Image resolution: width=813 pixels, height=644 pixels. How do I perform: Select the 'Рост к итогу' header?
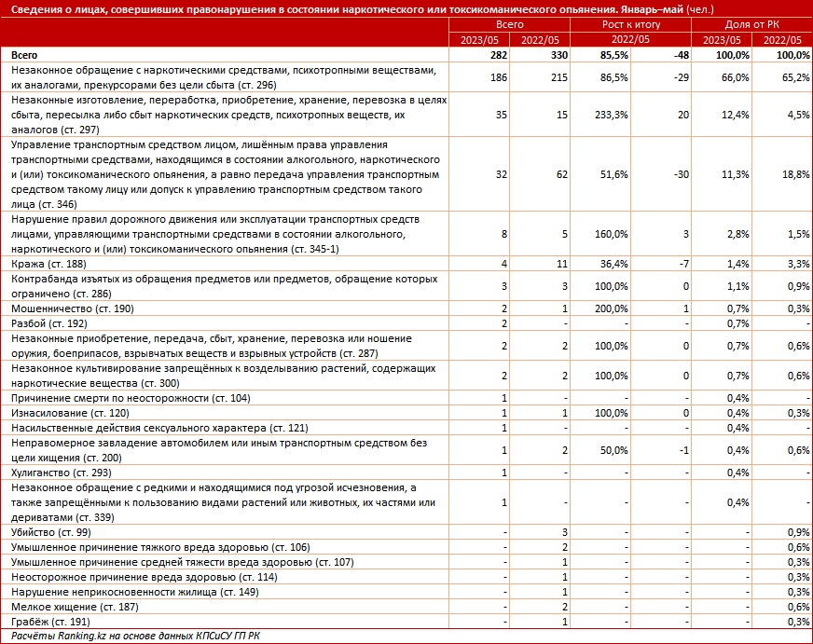[630, 24]
